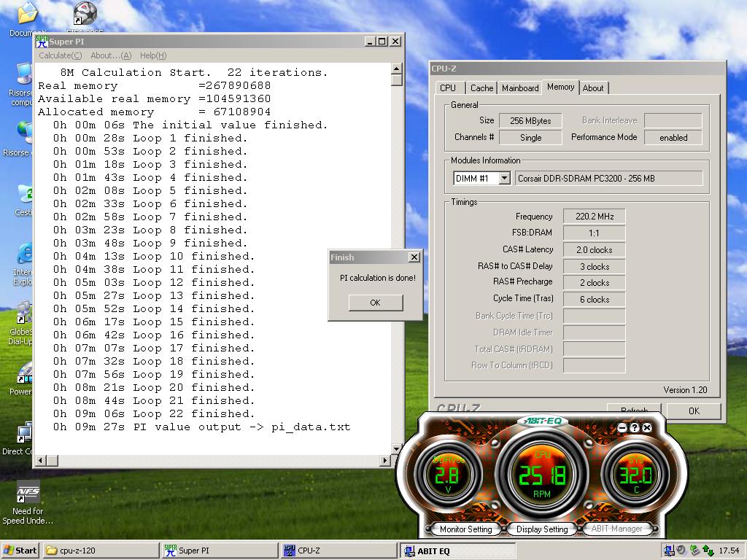Open Display Setting in ABIT EQ
The image size is (747, 560).
(542, 529)
